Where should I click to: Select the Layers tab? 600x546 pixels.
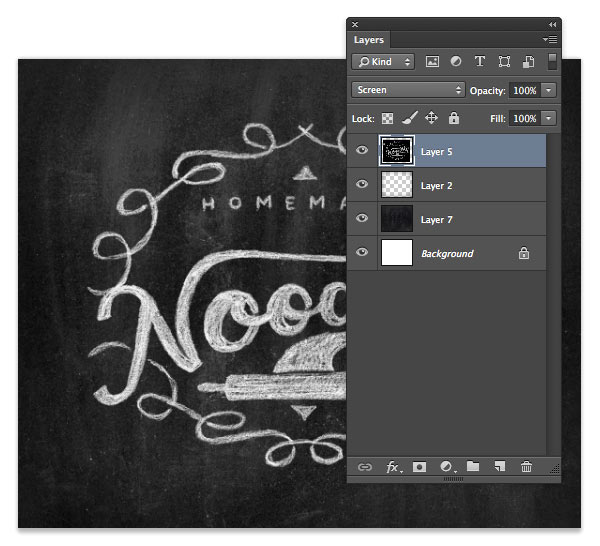pos(369,40)
